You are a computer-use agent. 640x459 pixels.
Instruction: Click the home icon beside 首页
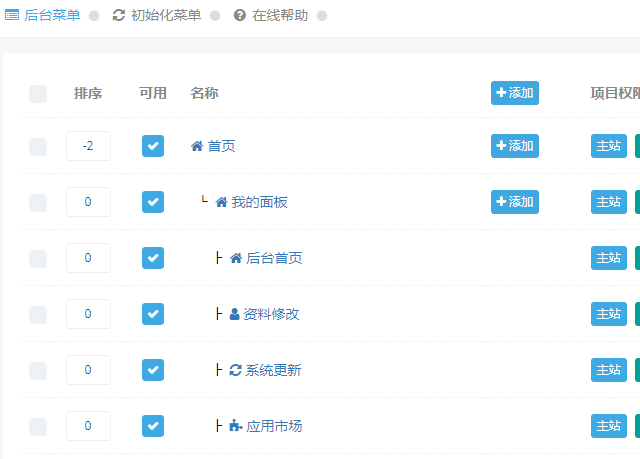[197, 146]
